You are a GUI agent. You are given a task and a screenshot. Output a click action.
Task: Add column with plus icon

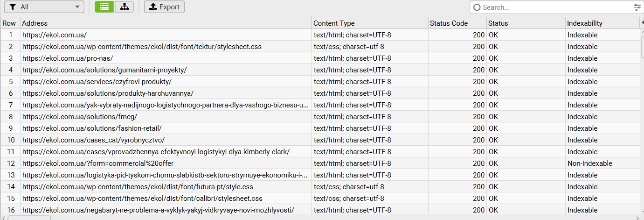click(642, 23)
